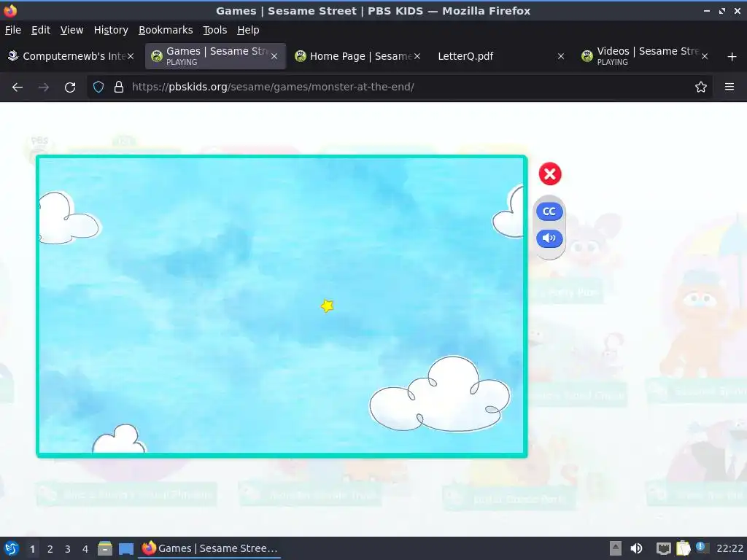The height and width of the screenshot is (560, 747).
Task: Open the Help menu
Action: pyautogui.click(x=248, y=30)
